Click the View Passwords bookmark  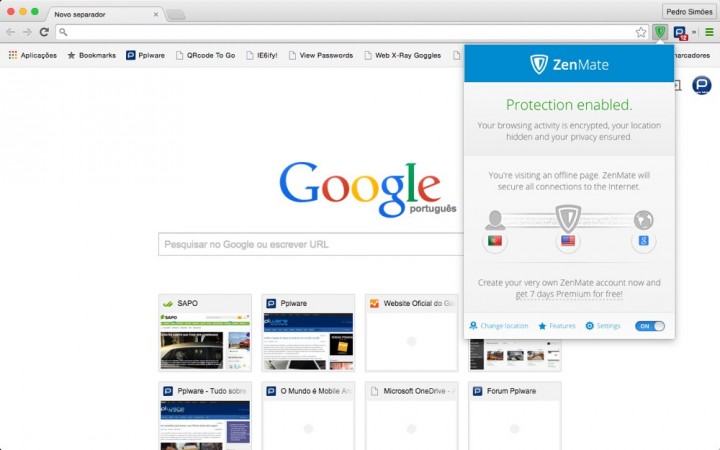321,55
